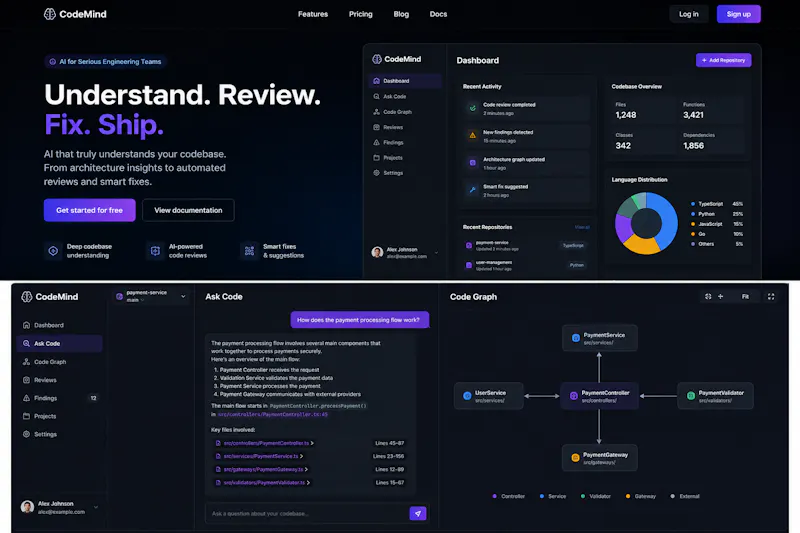The height and width of the screenshot is (533, 800).
Task: Open Ask Code in Dashboard preview sidebar
Action: [x=404, y=96]
